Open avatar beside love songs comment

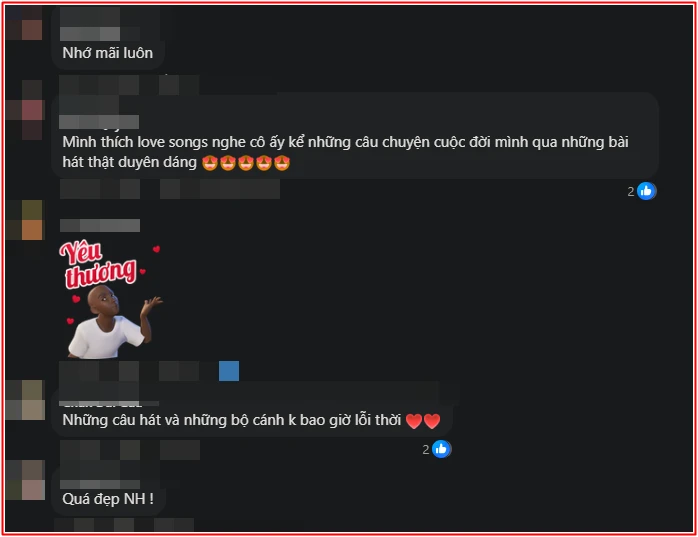(x=26, y=110)
